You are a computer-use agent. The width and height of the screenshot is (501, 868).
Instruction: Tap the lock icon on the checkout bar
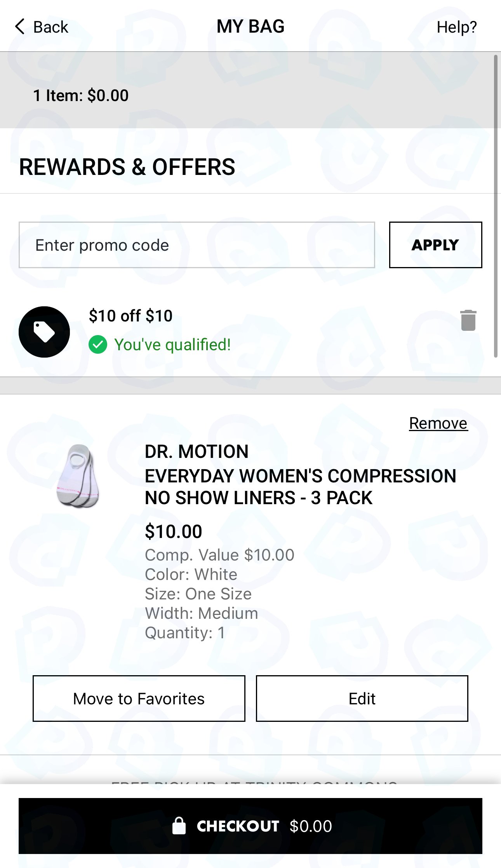[x=179, y=826]
